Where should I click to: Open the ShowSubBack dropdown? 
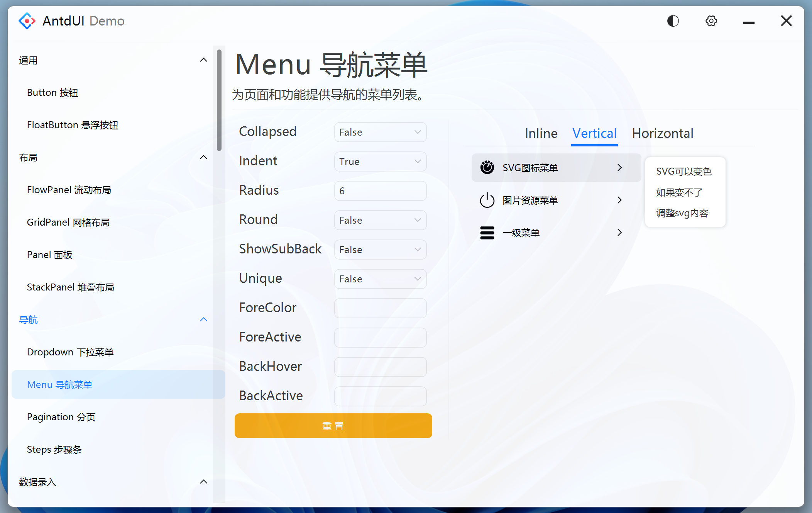(380, 250)
